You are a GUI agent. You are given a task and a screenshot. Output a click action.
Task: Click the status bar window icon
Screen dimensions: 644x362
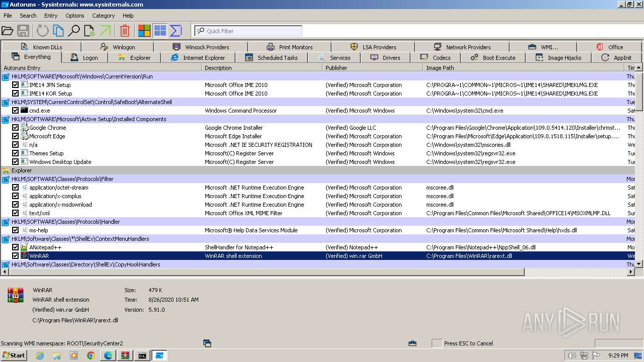pyautogui.click(x=207, y=343)
